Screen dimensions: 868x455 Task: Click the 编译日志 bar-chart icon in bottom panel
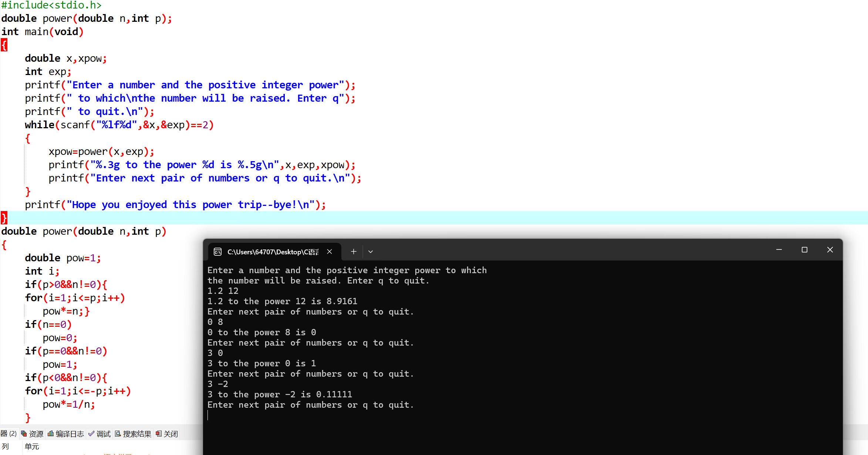point(51,434)
